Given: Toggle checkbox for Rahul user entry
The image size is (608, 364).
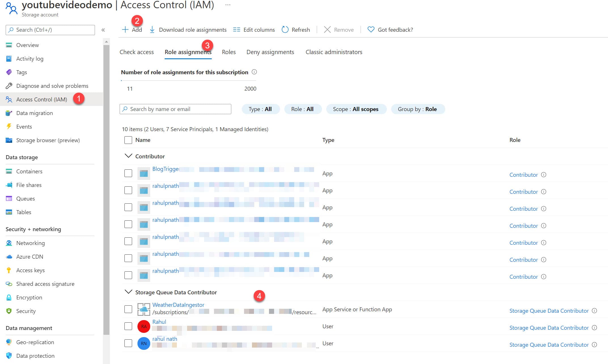Looking at the screenshot, I should tap(128, 326).
